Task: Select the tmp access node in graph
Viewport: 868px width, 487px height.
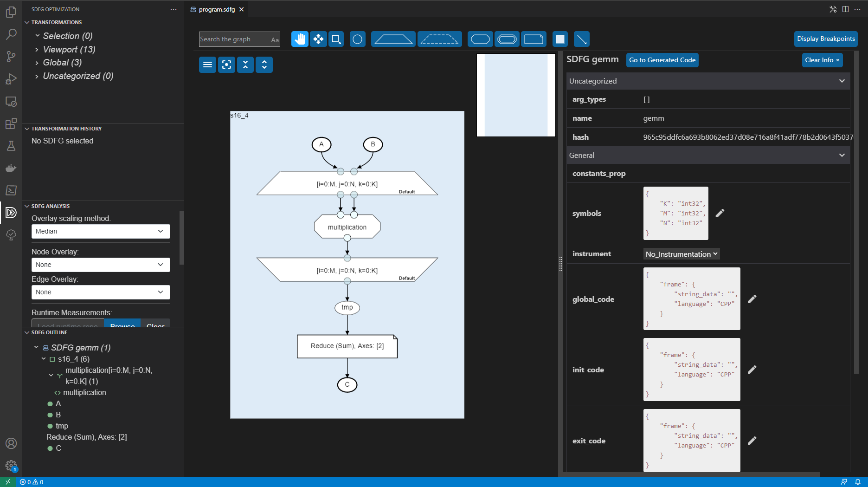Action: pos(347,307)
